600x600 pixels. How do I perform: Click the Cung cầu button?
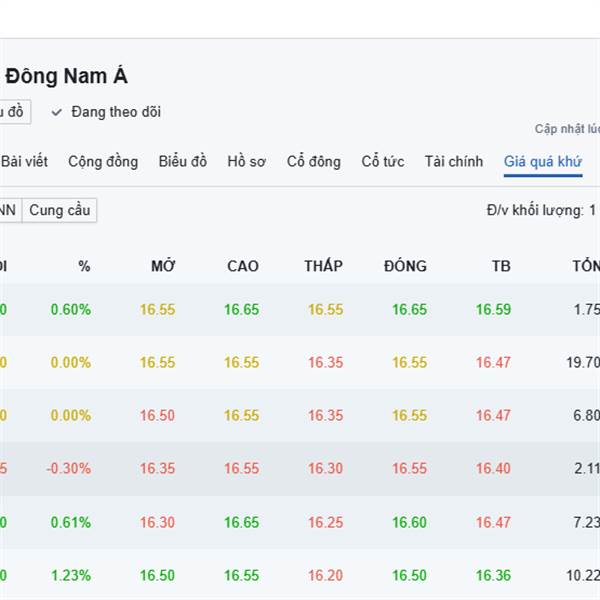point(59,210)
